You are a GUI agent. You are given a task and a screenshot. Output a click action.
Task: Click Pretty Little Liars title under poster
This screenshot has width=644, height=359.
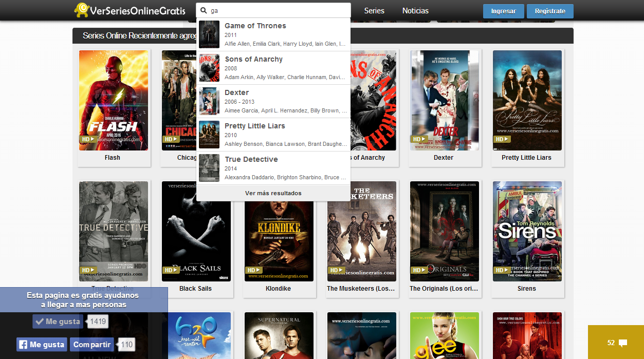click(526, 158)
